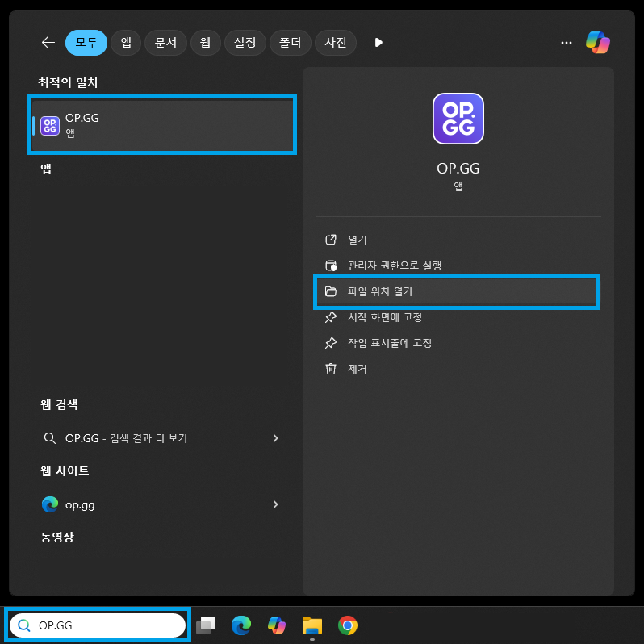Launch Google Chrome from the taskbar
Viewport: 644px width, 644px height.
pos(348,625)
